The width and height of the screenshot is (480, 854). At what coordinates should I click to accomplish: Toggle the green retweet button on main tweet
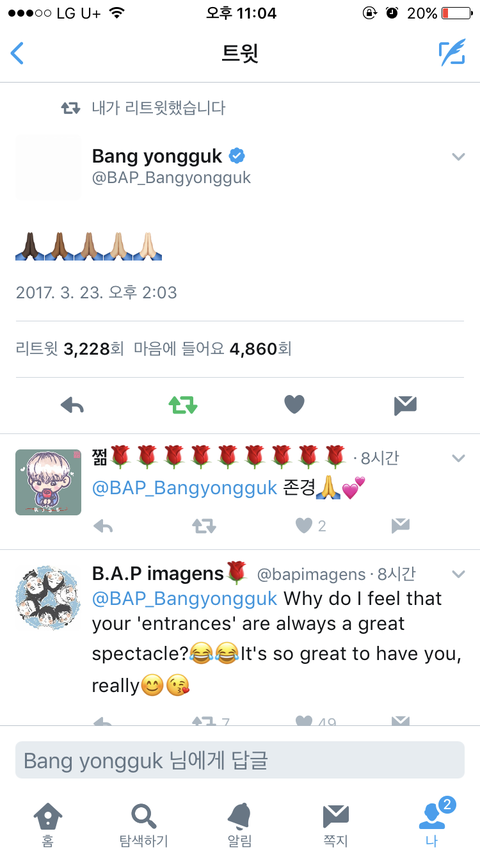[183, 405]
